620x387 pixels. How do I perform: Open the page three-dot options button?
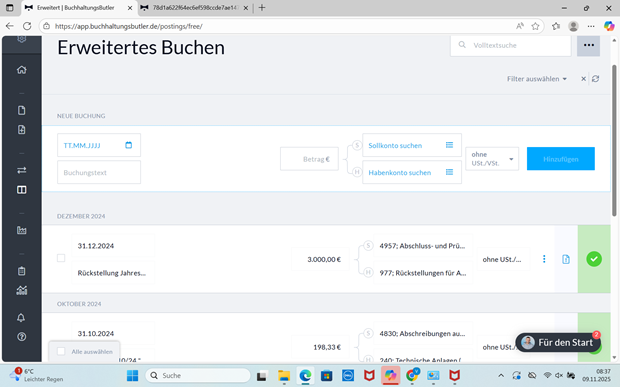[588, 45]
